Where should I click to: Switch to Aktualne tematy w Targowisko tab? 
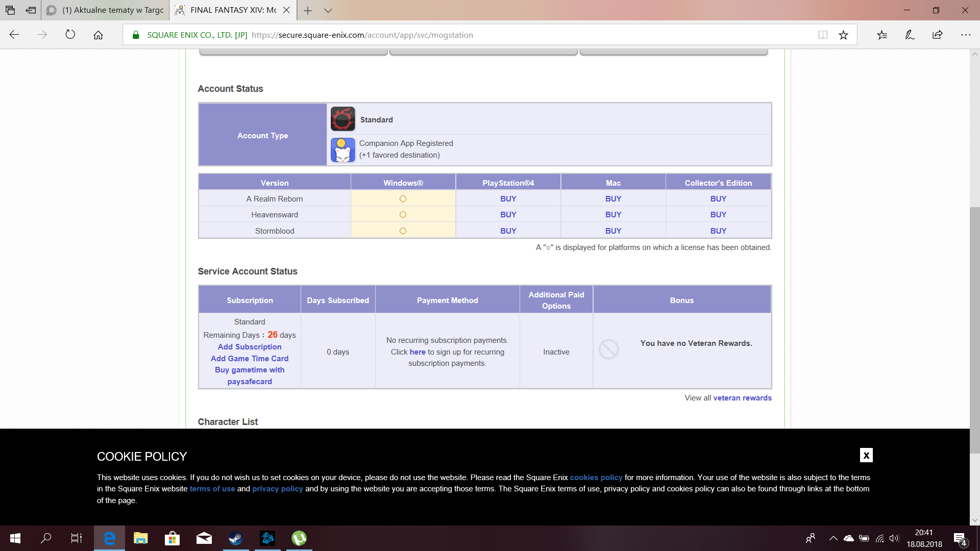[105, 10]
